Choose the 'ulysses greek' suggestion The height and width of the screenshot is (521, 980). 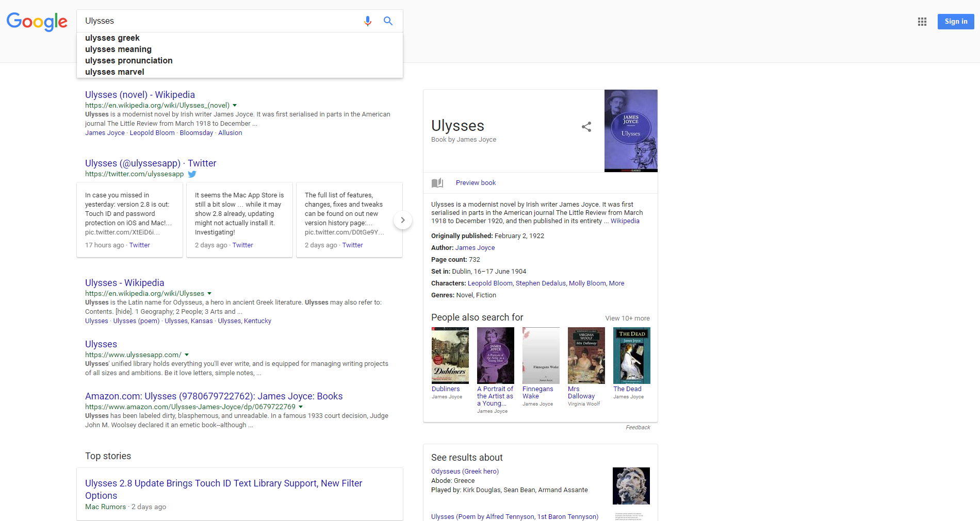click(x=240, y=38)
